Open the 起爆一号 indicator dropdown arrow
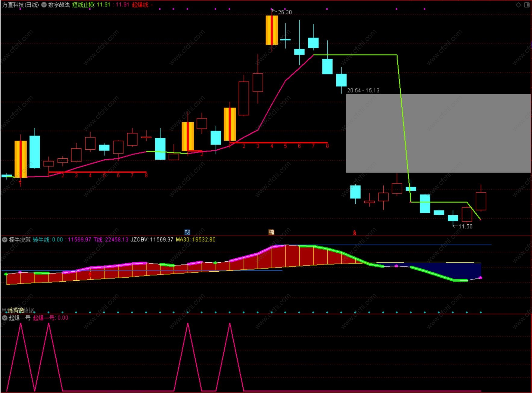This screenshot has width=532, height=393. pyautogui.click(x=5, y=318)
